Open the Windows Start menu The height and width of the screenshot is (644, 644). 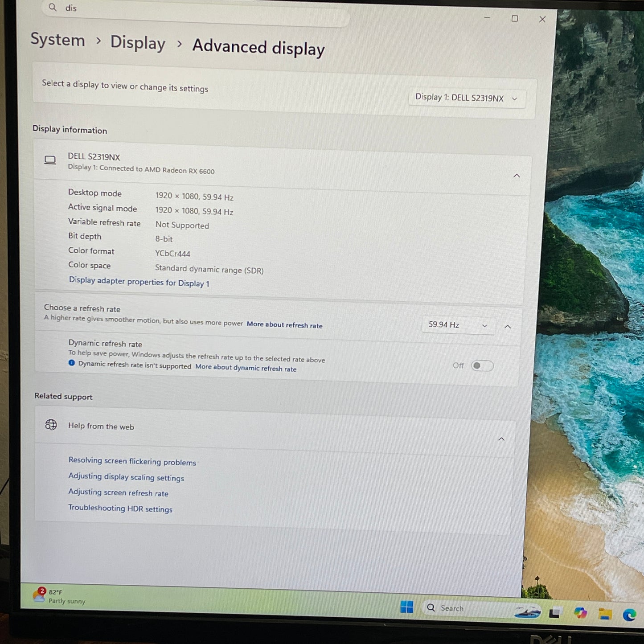[x=406, y=607]
